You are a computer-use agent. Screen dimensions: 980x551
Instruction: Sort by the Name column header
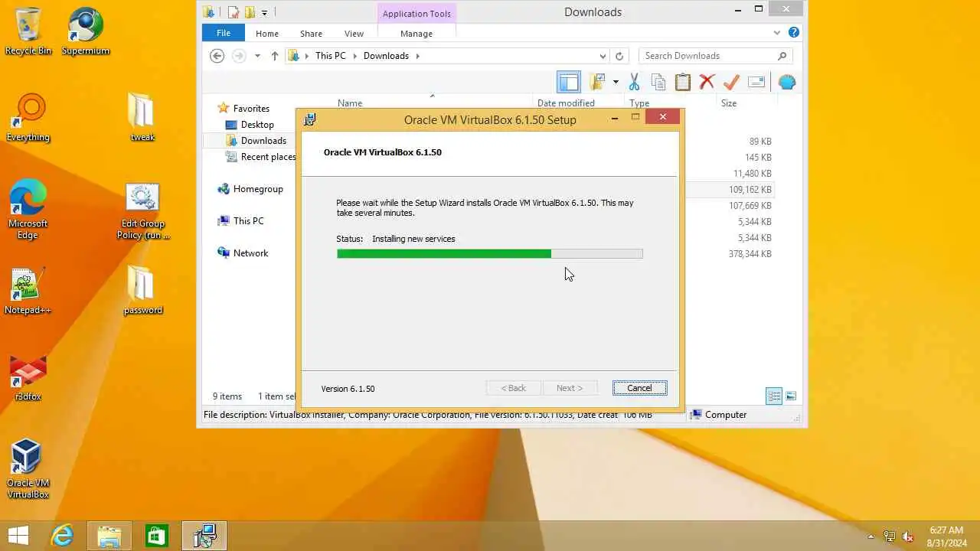[350, 103]
